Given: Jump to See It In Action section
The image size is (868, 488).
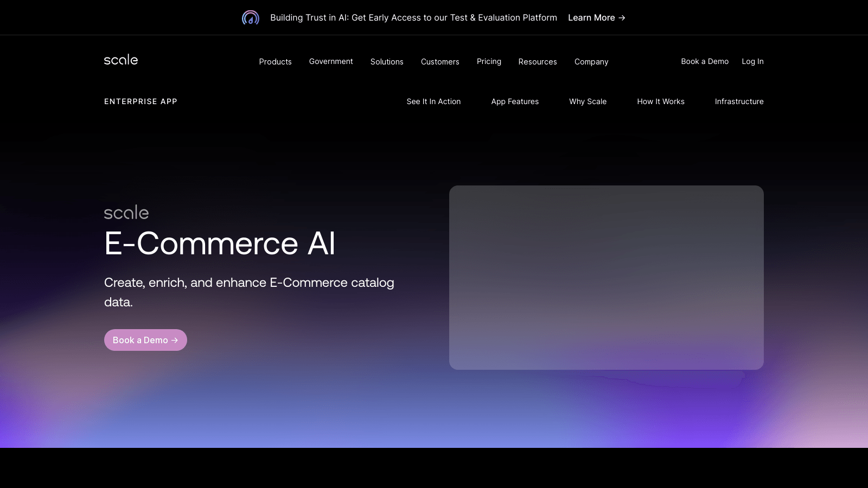Looking at the screenshot, I should tap(433, 101).
